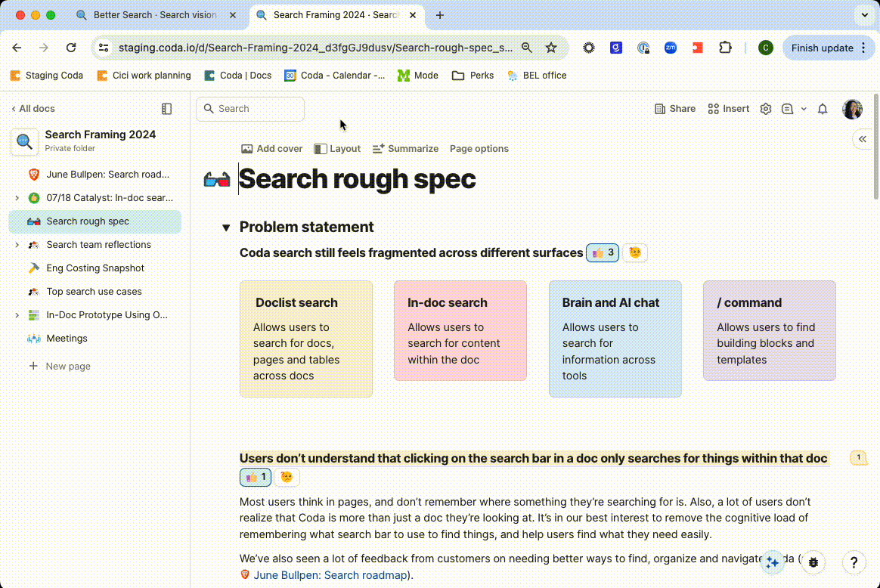Click the bug report icon
This screenshot has width=880, height=588.
point(813,562)
